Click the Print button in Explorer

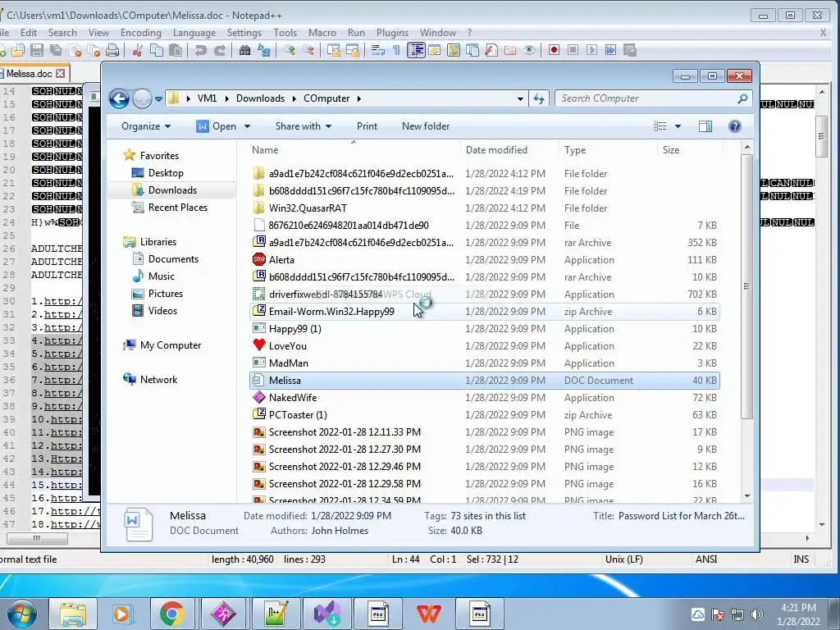tap(367, 126)
